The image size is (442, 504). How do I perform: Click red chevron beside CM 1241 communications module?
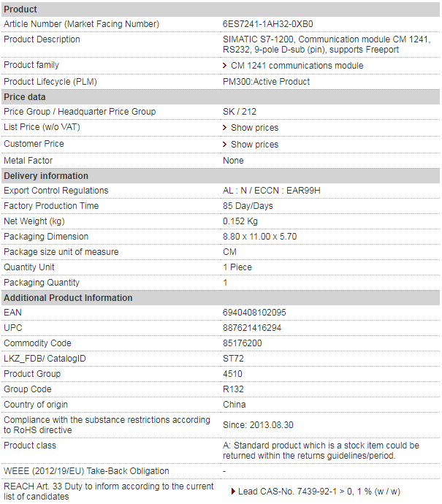(224, 66)
